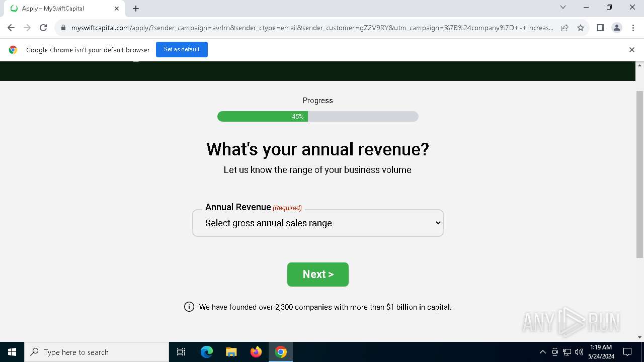Dismiss the default browser notification bar
Viewport: 644px width, 362px height.
click(631, 50)
